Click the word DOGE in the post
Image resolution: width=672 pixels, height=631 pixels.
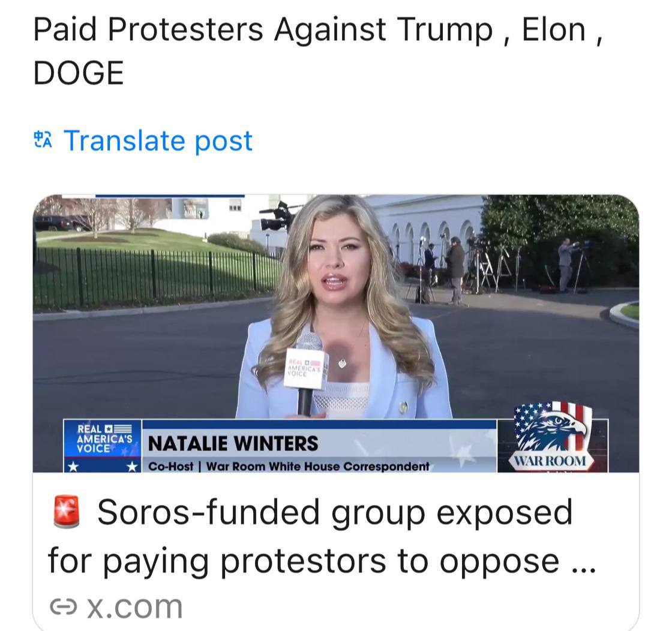(79, 73)
